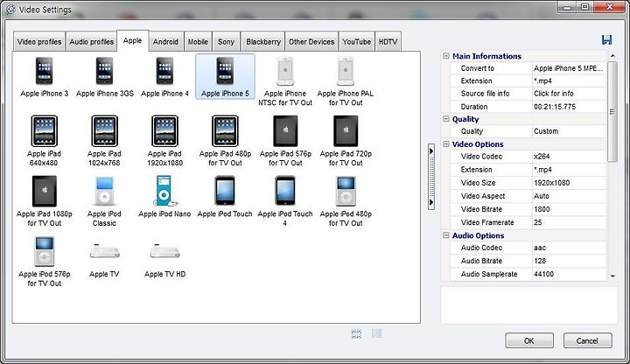Switch to list view mode icon
The height and width of the screenshot is (364, 630).
tap(376, 333)
